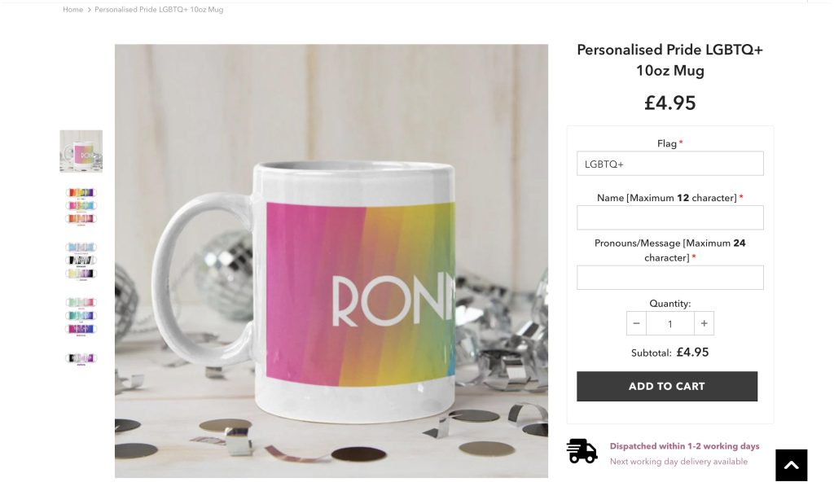Click the main rainbow mug product image

click(x=331, y=261)
